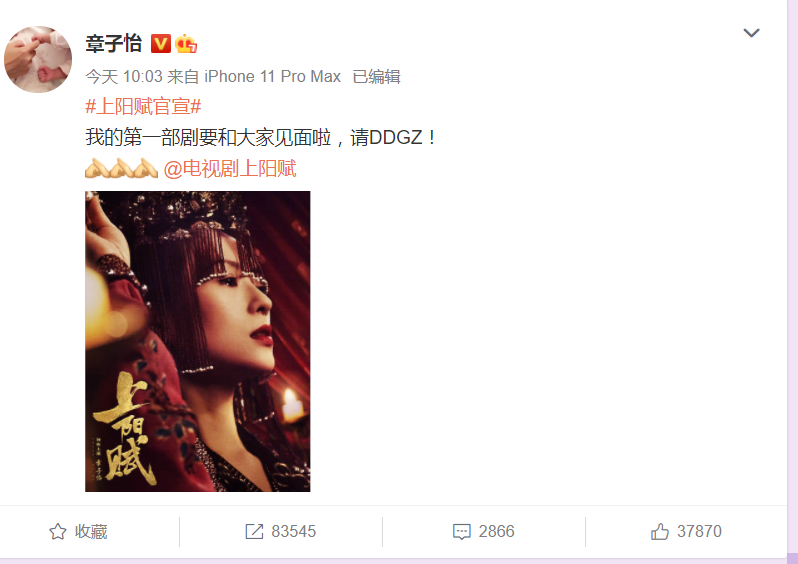Click the thumbs-up like icon
This screenshot has width=798, height=564.
[660, 531]
